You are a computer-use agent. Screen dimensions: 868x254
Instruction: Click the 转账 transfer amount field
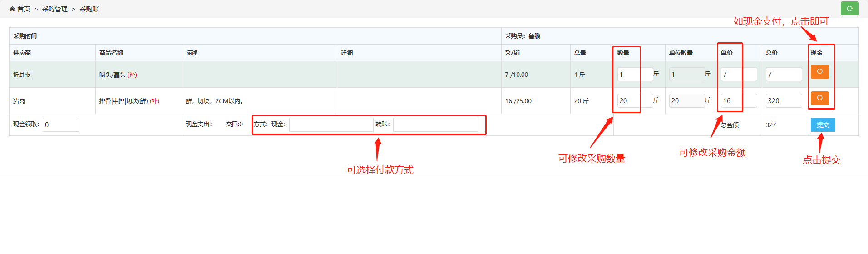pyautogui.click(x=435, y=125)
